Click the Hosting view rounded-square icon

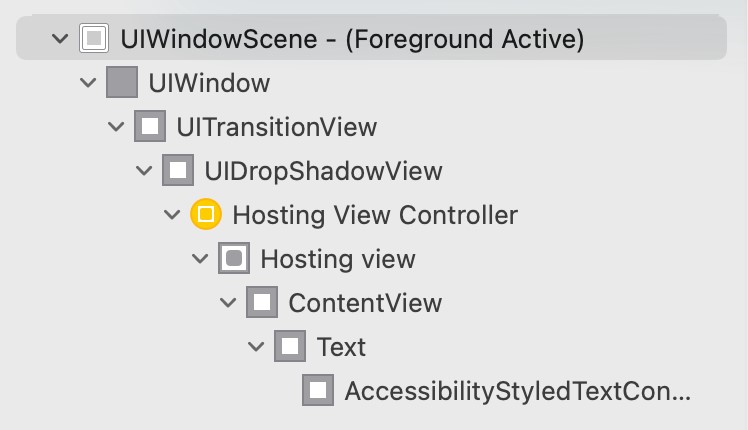(x=234, y=258)
